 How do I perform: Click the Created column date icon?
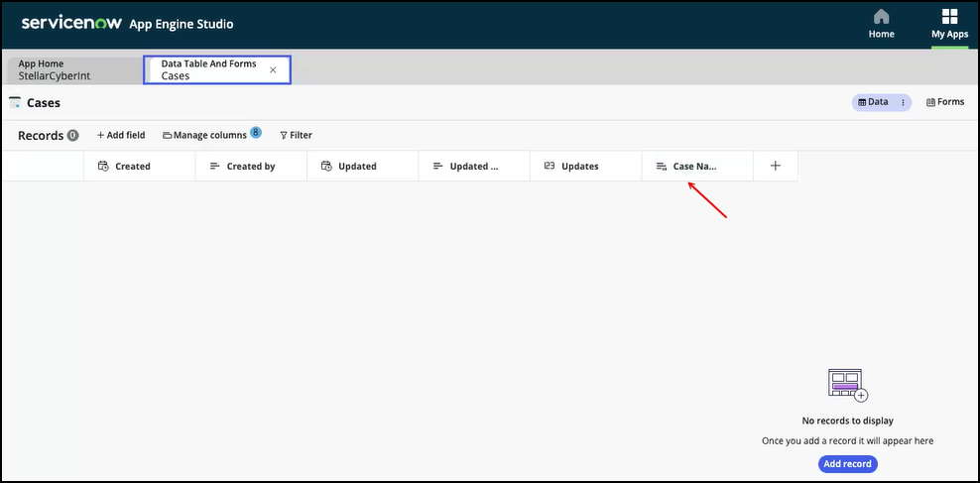[103, 167]
